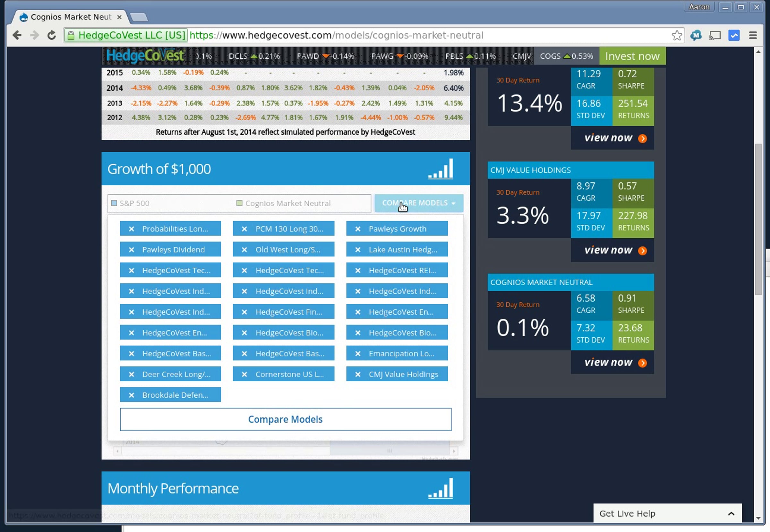Click the wide Compare Models button

pos(286,419)
